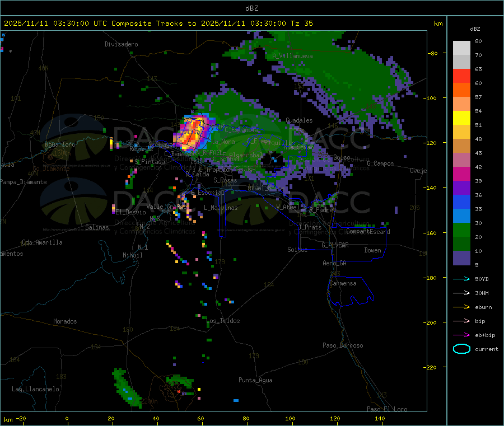Click the 'Divisadero' map label
504x426 pixels.
tap(121, 44)
